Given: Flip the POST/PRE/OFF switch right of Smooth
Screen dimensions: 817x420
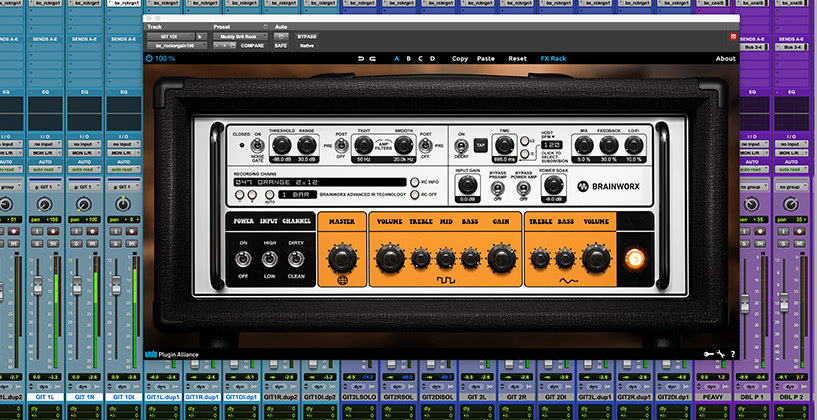Looking at the screenshot, I should click(x=426, y=146).
